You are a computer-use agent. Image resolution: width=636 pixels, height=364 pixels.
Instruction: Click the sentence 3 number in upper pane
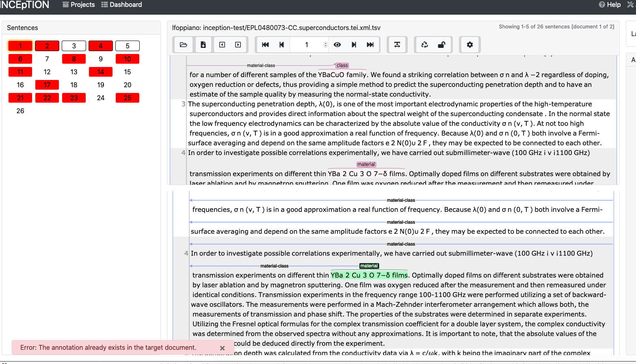183,104
